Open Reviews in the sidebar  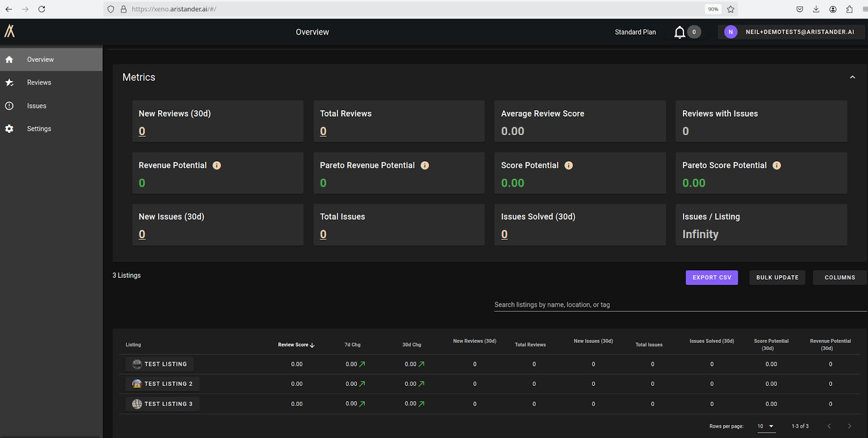51,82
